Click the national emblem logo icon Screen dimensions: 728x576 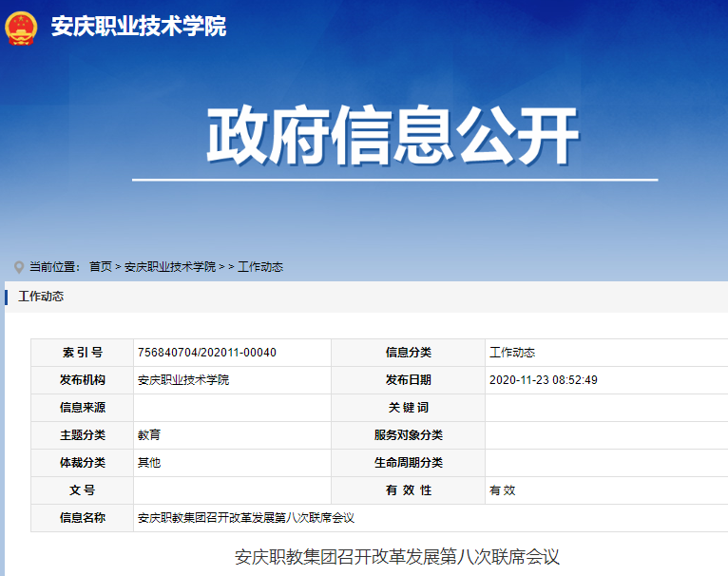click(20, 28)
